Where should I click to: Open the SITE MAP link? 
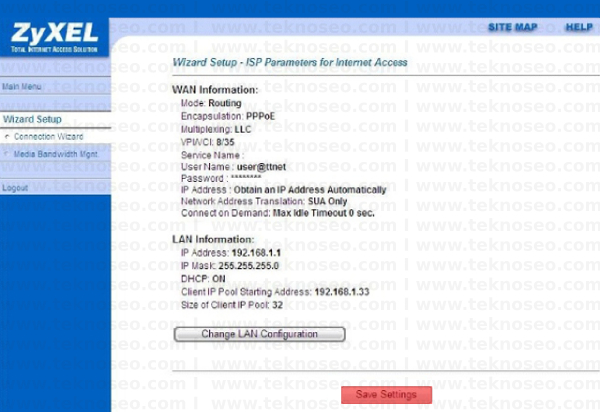pyautogui.click(x=513, y=27)
